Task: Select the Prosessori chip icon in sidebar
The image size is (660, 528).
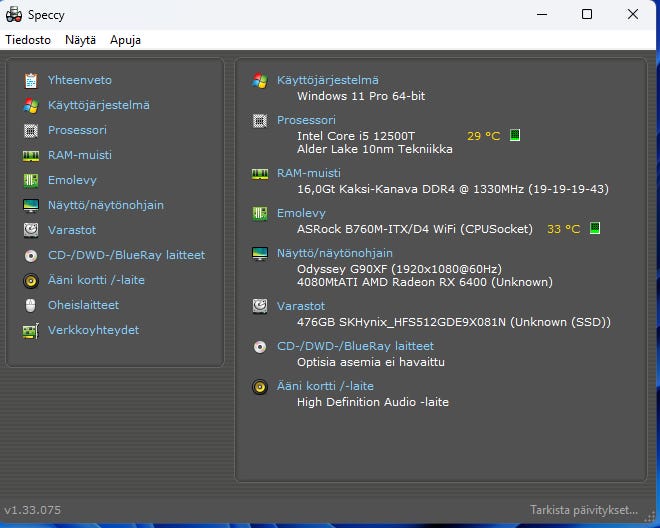Action: pyautogui.click(x=31, y=130)
